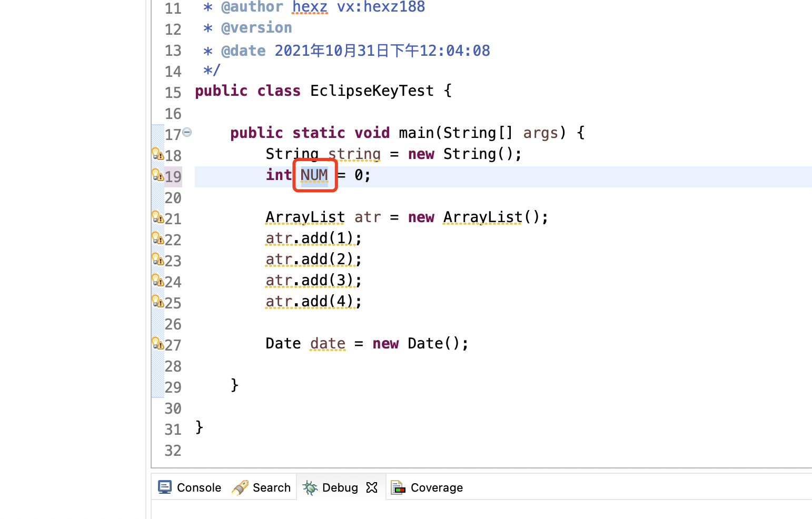
Task: Click line number 30 in the gutter
Action: click(x=173, y=408)
